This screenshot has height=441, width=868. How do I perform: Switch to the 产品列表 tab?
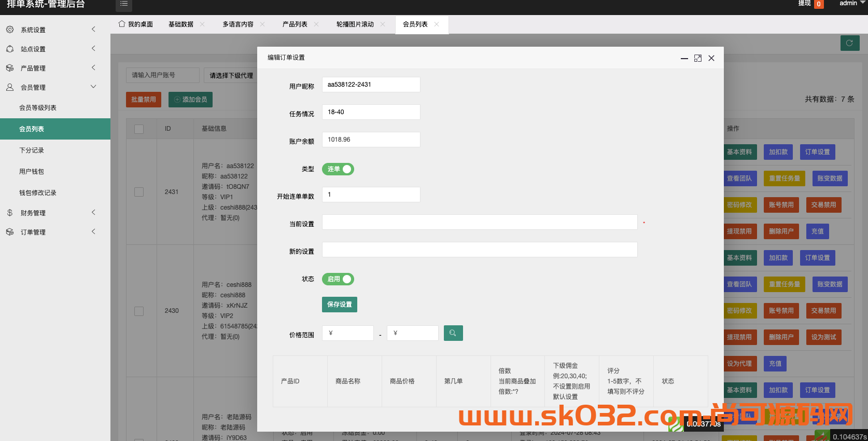tap(295, 24)
